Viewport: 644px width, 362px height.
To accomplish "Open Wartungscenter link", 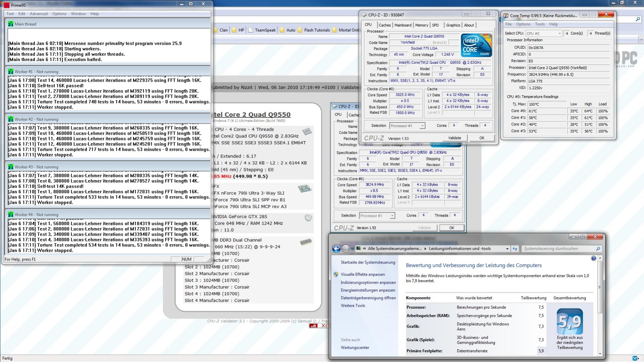I will tap(355, 348).
